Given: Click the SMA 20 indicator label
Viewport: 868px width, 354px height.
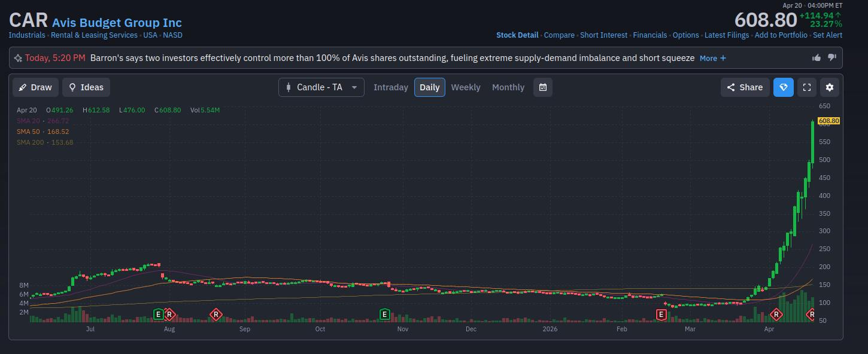Looking at the screenshot, I should point(43,121).
